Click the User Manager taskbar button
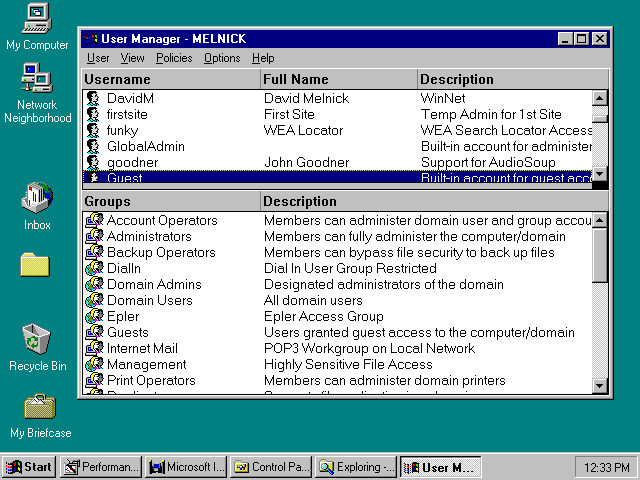 click(440, 467)
